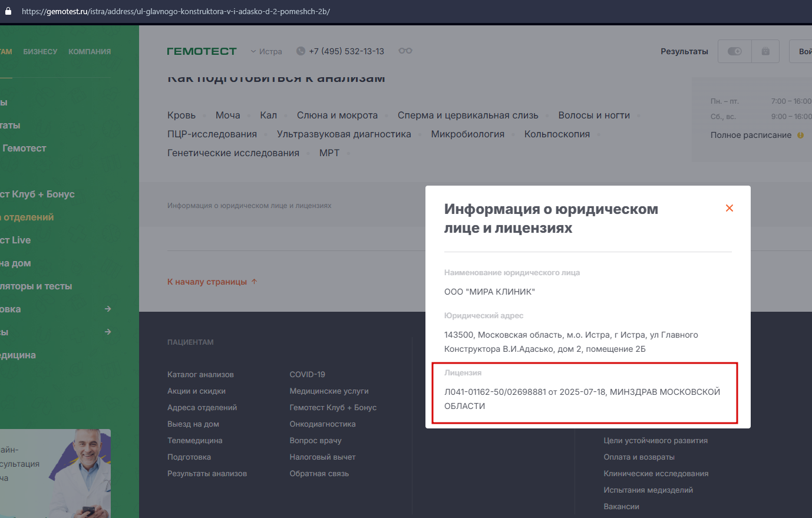This screenshot has height=518, width=812.
Task: Close the legal information popup
Action: point(730,208)
